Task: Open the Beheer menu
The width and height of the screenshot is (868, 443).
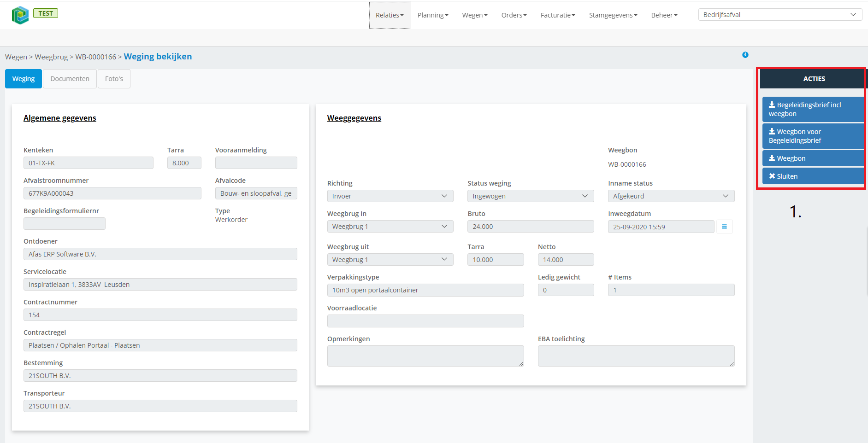Action: 664,15
